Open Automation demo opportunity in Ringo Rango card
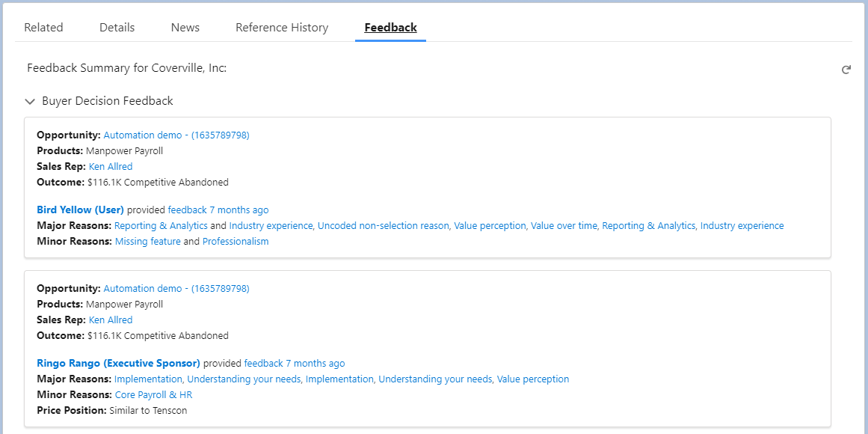Image resolution: width=868 pixels, height=434 pixels. 176,288
